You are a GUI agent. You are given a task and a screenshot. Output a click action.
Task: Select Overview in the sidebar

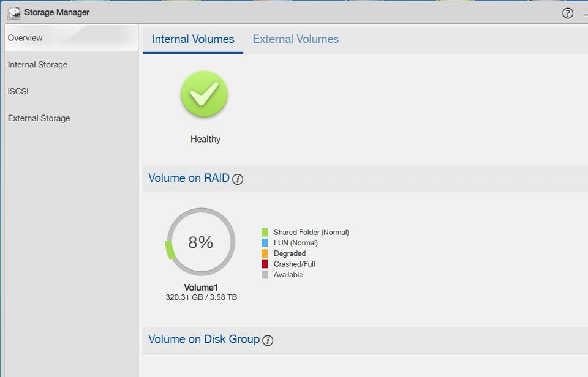(x=71, y=38)
